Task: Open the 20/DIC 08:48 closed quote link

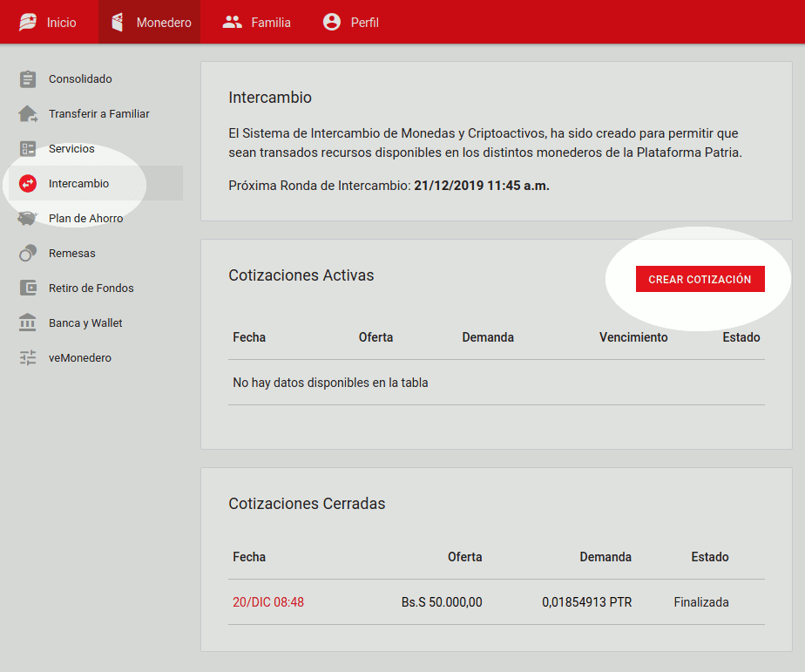Action: point(268,602)
